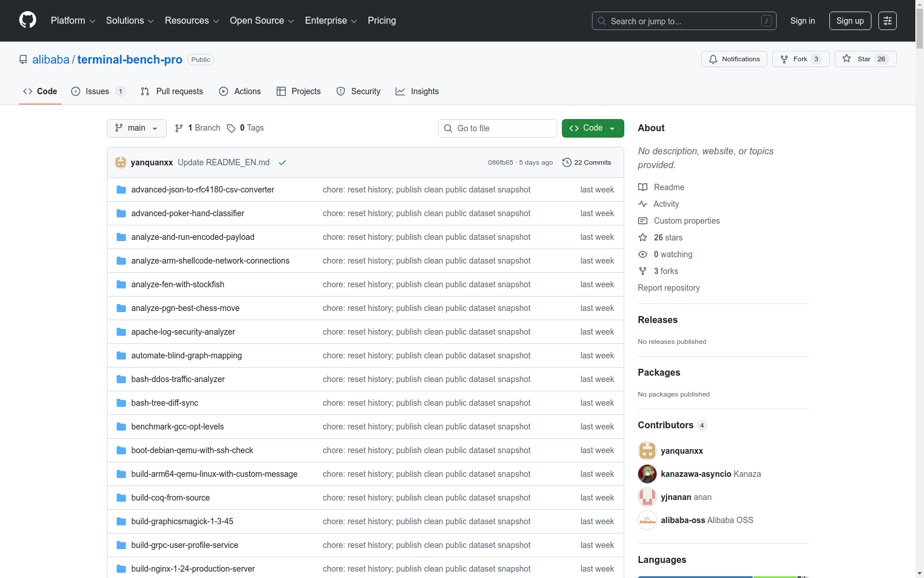Screen dimensions: 924x578
Task: Star the terminal-bench-pro repository
Action: pos(866,59)
